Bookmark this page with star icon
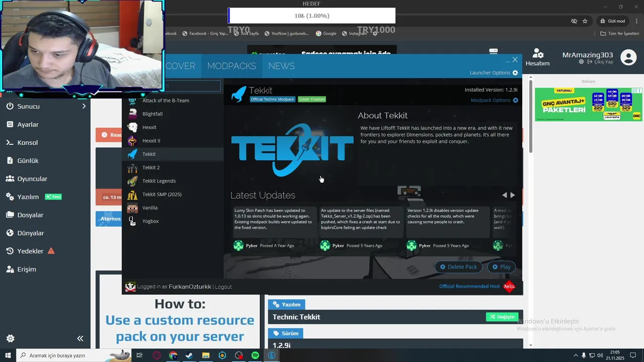This screenshot has height=362, width=644. click(585, 21)
